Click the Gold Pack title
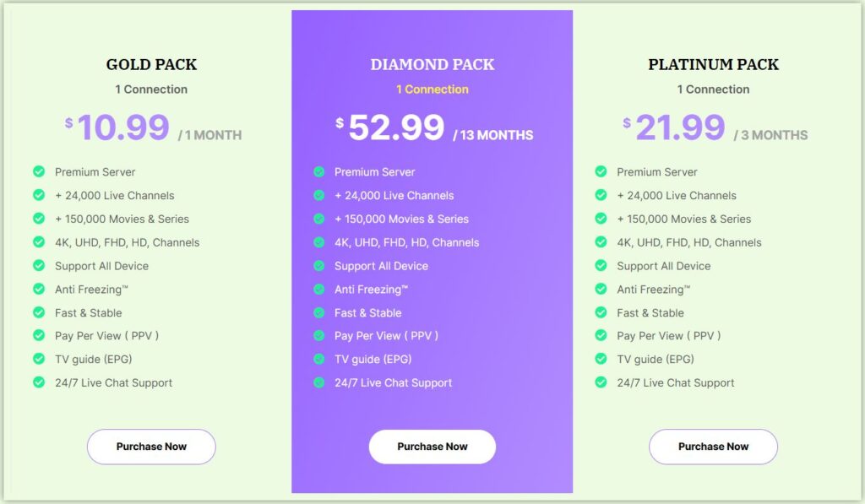The width and height of the screenshot is (865, 504). coord(150,63)
